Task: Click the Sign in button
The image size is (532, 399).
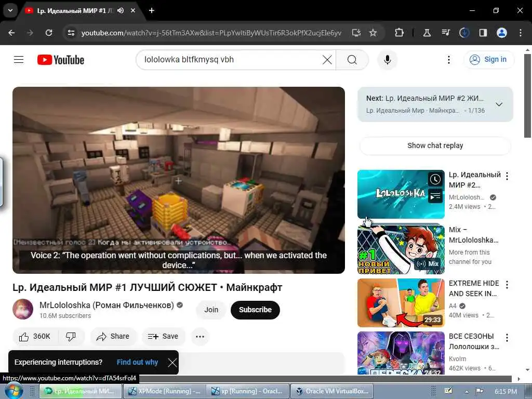Action: (489, 59)
